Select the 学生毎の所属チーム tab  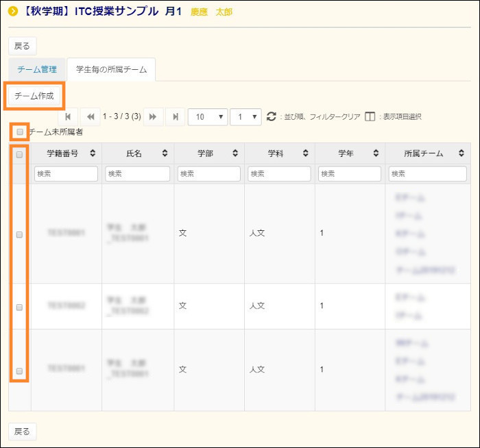(111, 69)
